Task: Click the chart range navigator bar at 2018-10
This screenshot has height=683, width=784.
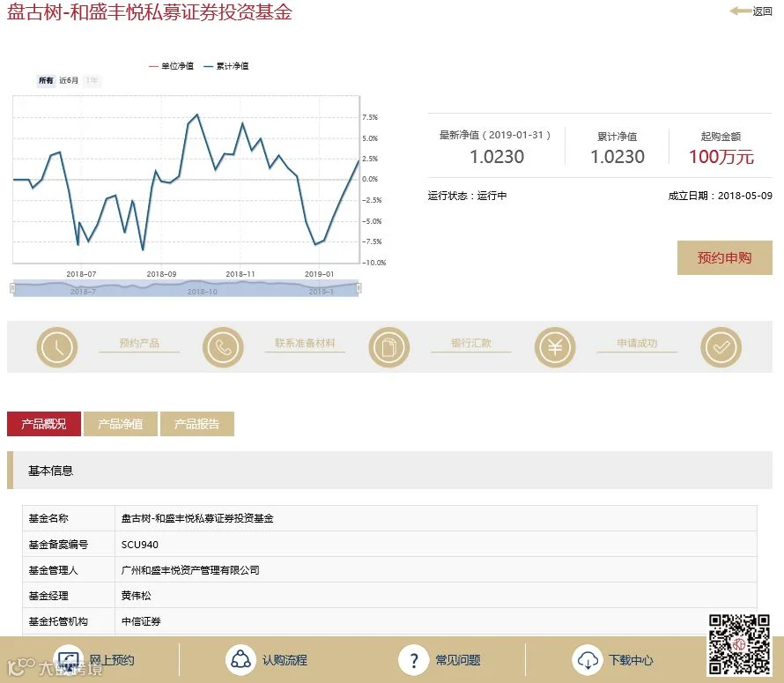Action: click(x=202, y=291)
